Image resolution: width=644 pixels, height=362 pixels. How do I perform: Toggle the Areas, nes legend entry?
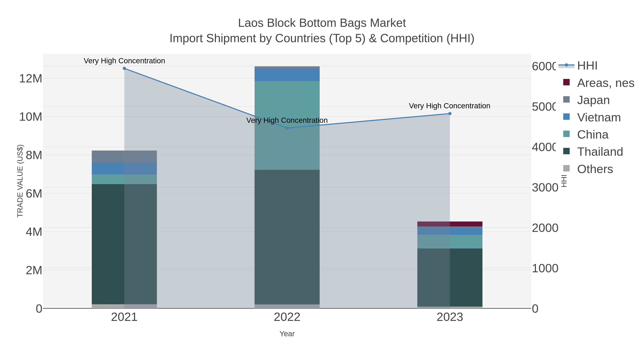(599, 83)
